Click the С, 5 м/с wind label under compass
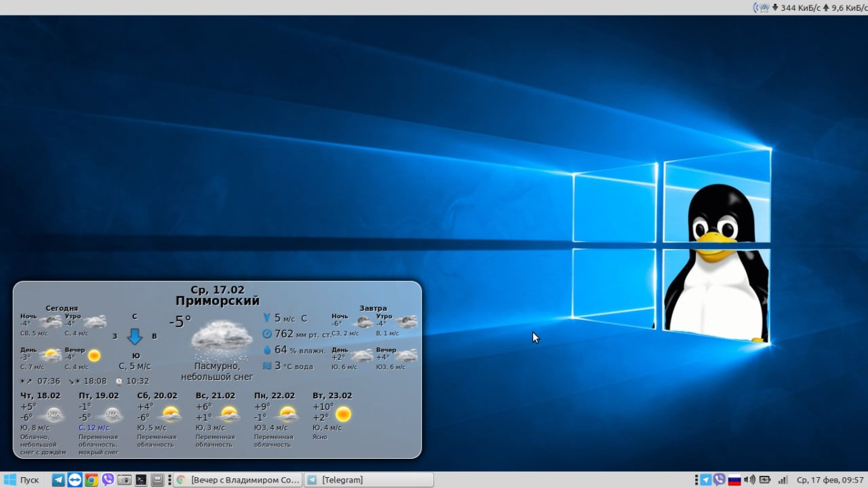This screenshot has width=868, height=488. coord(135,366)
